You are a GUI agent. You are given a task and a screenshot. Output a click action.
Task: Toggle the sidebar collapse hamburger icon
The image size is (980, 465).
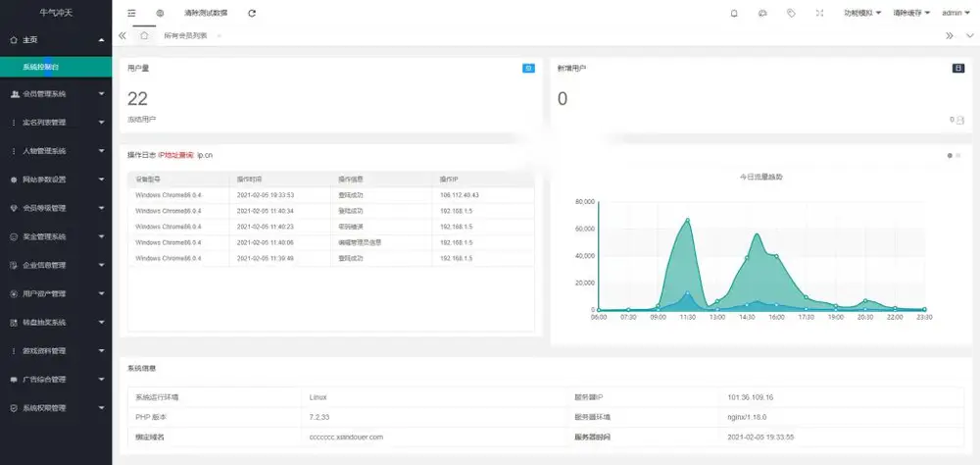point(131,13)
